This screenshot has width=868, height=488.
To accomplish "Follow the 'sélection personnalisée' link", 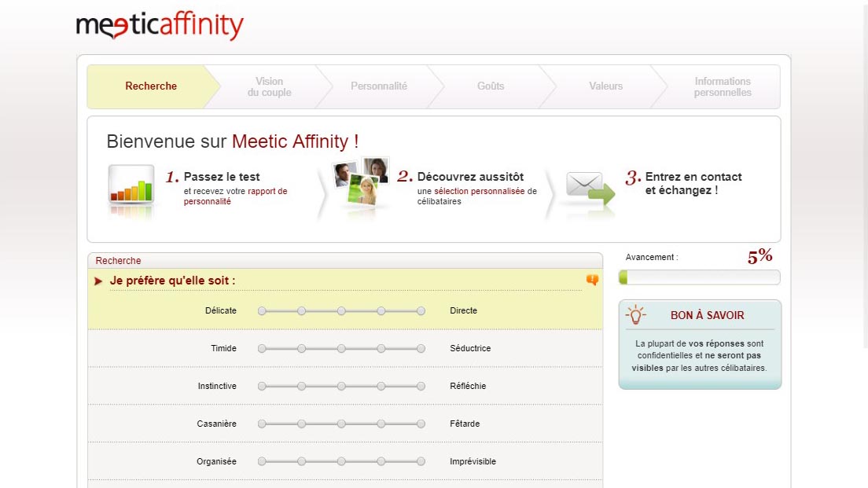I will (x=479, y=191).
